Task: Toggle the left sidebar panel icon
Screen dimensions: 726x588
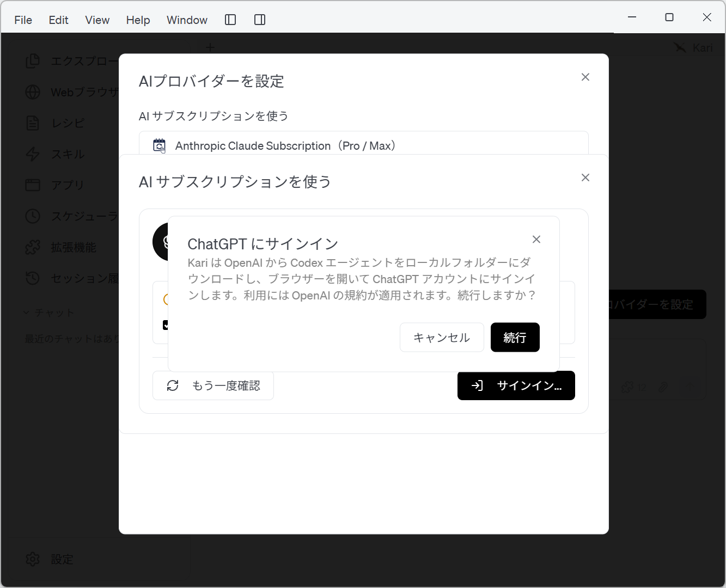Action: (230, 20)
